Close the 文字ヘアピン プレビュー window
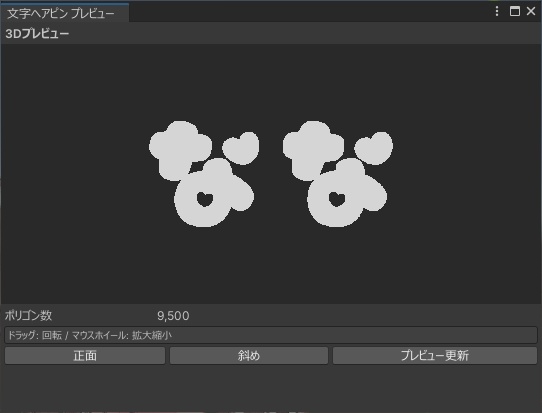The width and height of the screenshot is (542, 413). tap(531, 11)
